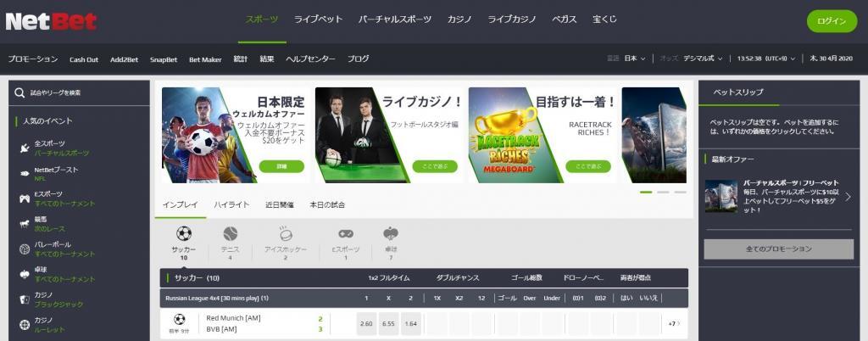Click the search magnifier icon in sidebar
The image size is (868, 341).
pos(20,93)
